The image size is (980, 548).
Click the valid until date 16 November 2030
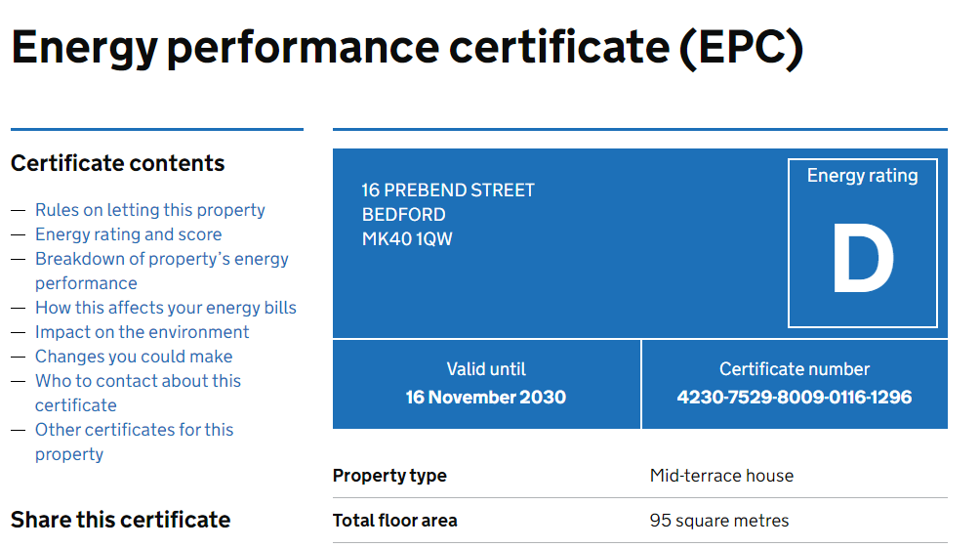[x=486, y=398]
